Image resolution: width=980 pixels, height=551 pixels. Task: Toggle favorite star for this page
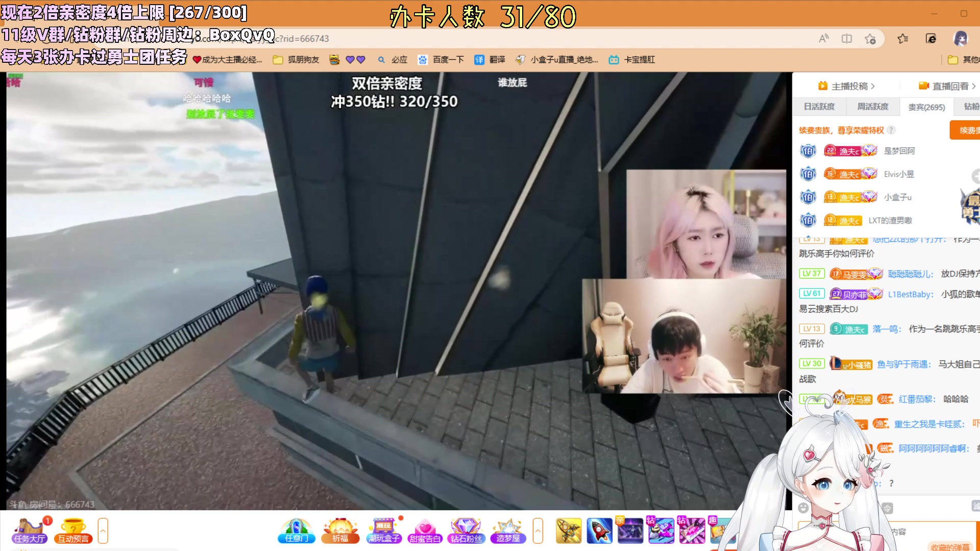[x=870, y=39]
